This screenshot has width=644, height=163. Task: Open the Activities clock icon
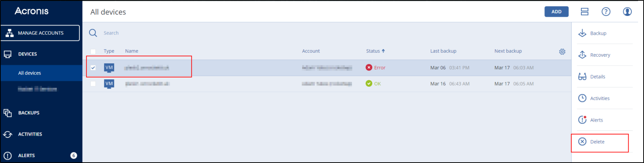click(x=582, y=98)
